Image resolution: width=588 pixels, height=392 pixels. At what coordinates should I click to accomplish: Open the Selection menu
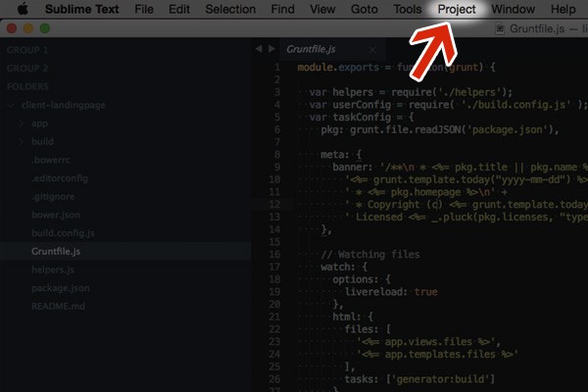point(230,10)
